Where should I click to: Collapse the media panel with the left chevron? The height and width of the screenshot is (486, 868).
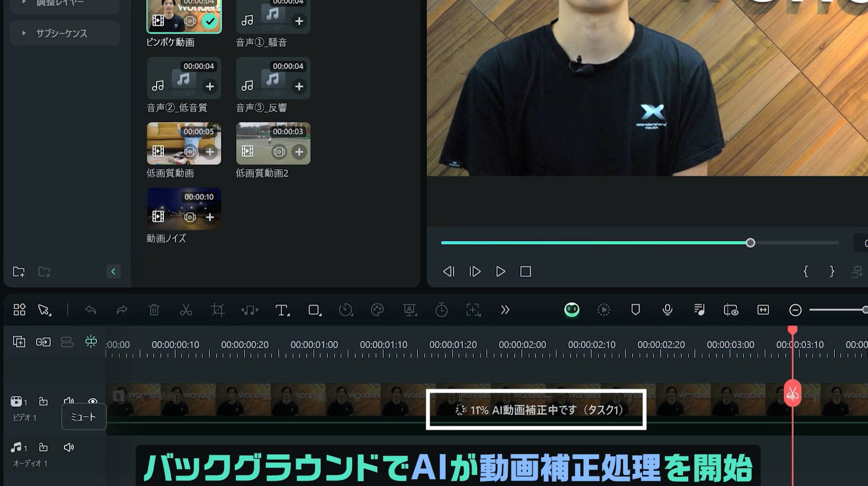tap(114, 271)
